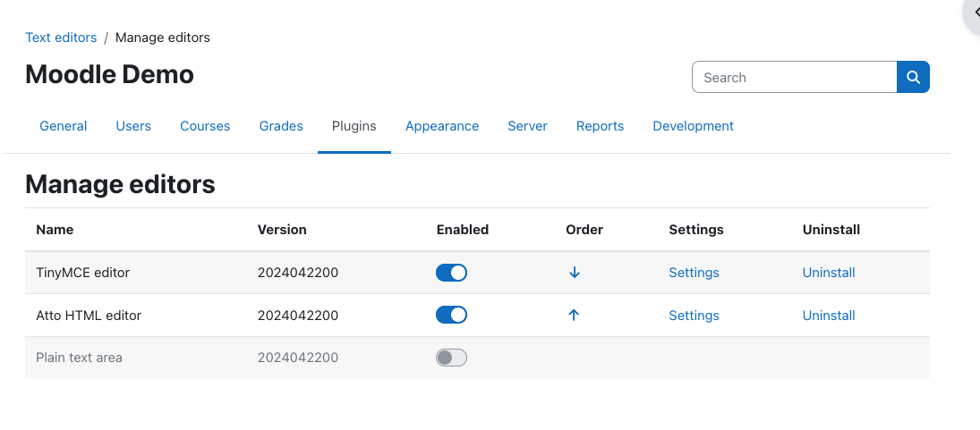Screen dimensions: 980x430
Task: Select the Grades tab
Action: coord(281,126)
